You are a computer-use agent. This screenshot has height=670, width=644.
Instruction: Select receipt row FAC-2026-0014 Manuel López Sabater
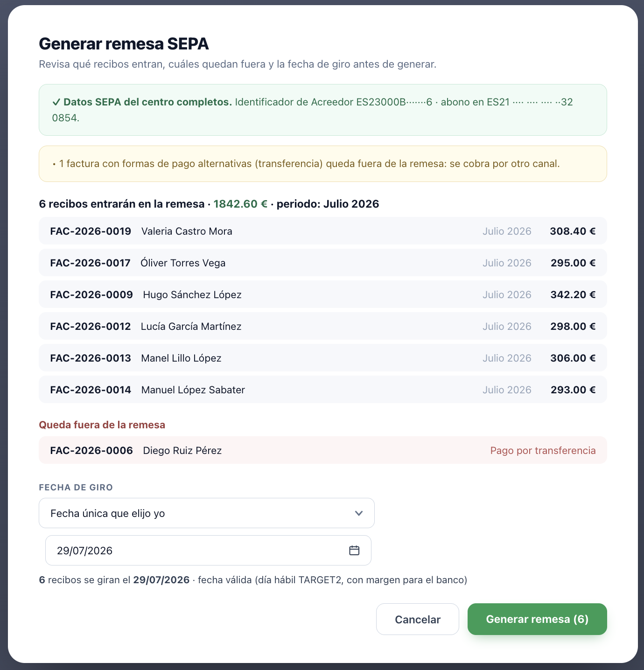pos(323,390)
